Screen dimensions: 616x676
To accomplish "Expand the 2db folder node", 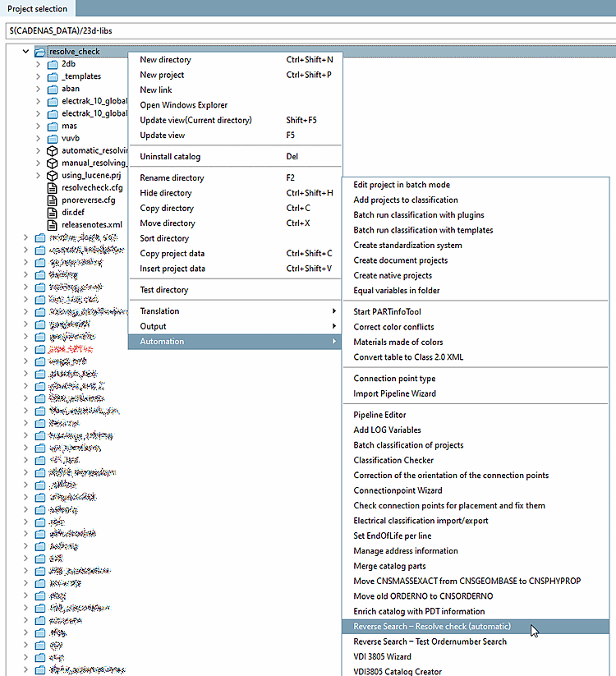I will [x=38, y=64].
